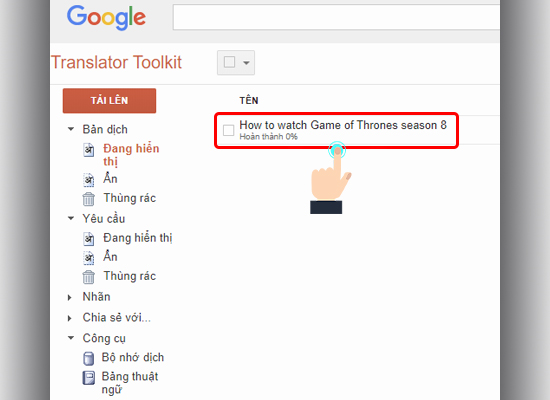Viewport: 550px width, 400px height.
Task: Expand the Nhãn section
Action: (x=70, y=298)
